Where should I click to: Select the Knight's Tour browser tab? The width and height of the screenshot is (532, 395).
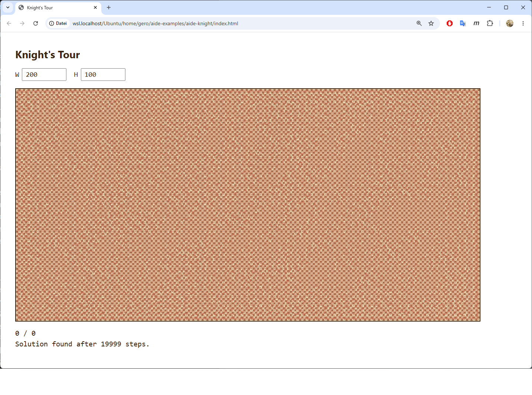click(58, 7)
